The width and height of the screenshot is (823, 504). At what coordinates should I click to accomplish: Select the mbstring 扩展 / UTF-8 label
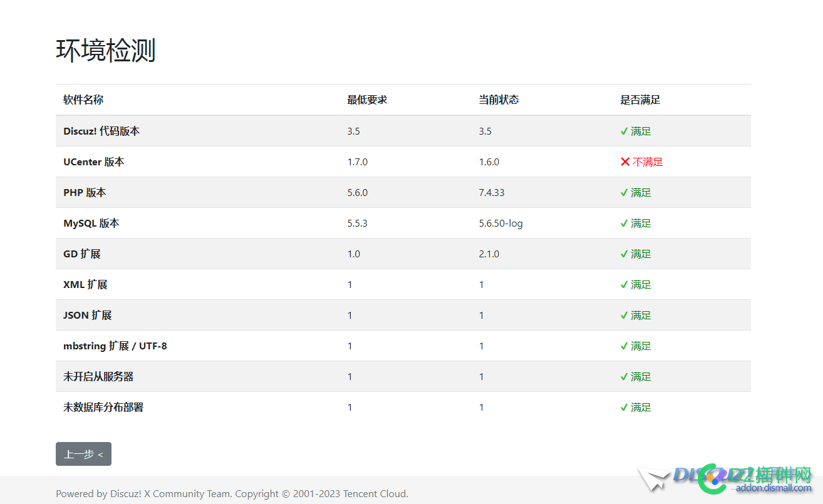click(115, 346)
